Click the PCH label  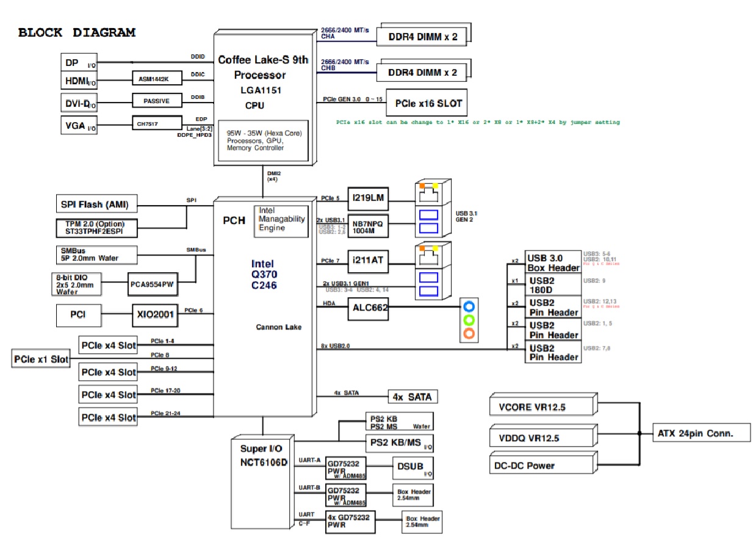(233, 220)
